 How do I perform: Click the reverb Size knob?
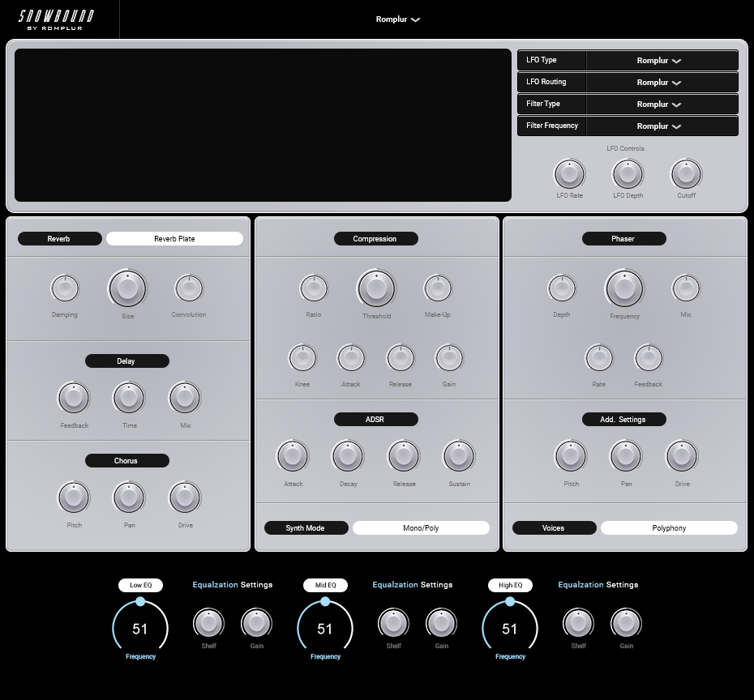(x=127, y=288)
